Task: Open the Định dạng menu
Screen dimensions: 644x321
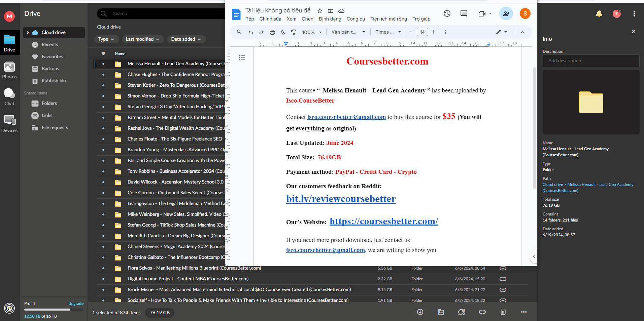Action: [x=330, y=19]
